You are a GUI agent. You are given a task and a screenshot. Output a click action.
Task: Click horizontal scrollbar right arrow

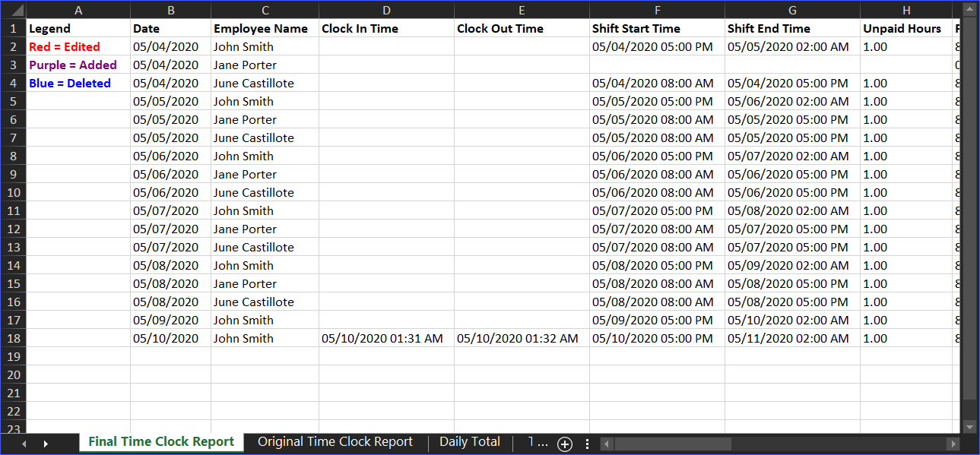coord(953,444)
